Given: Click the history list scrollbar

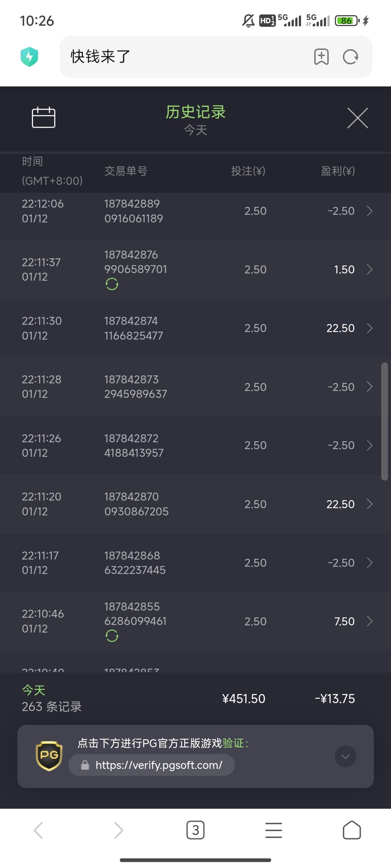Looking at the screenshot, I should 384,421.
